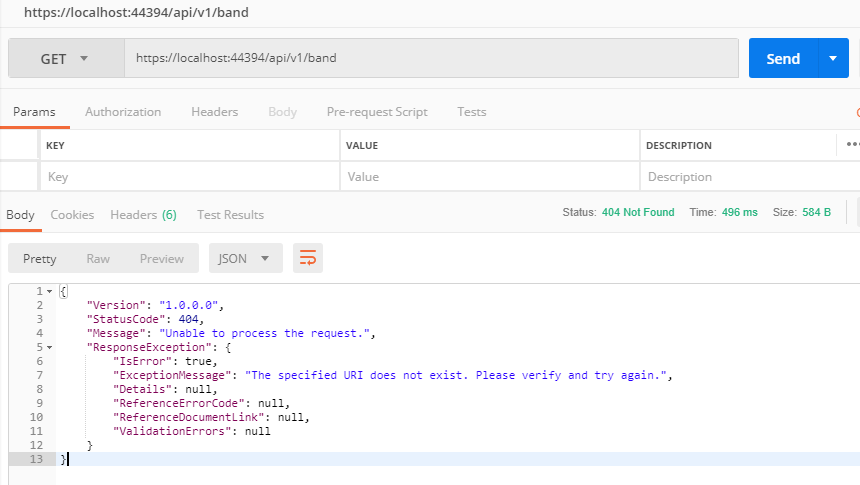Screen dimensions: 860x485
Task: Toggle the wrap lines icon
Action: 308,258
